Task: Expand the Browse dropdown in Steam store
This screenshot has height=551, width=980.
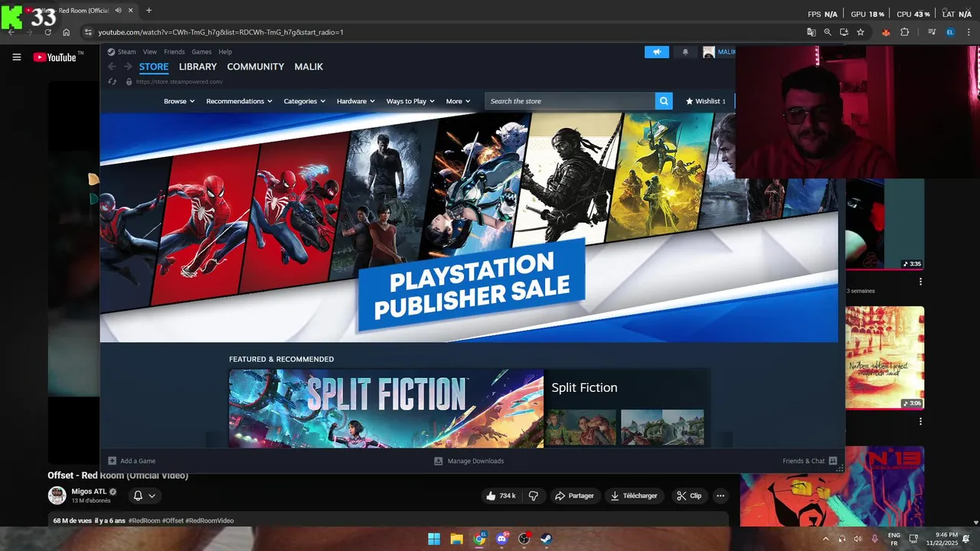Action: click(x=179, y=101)
